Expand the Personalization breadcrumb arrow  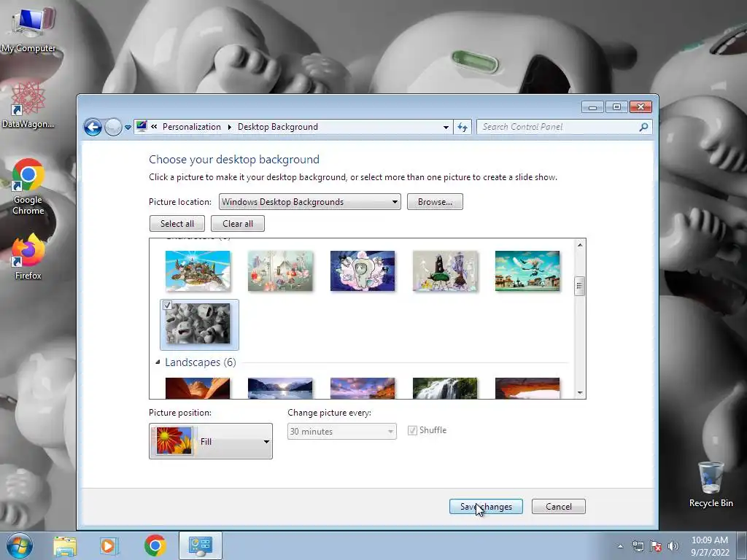[x=230, y=127]
